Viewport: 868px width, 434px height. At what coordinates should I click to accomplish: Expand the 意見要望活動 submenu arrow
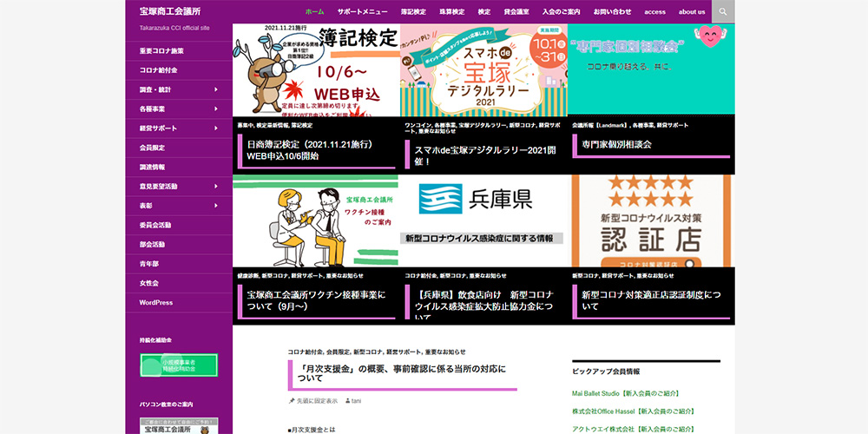pos(216,186)
